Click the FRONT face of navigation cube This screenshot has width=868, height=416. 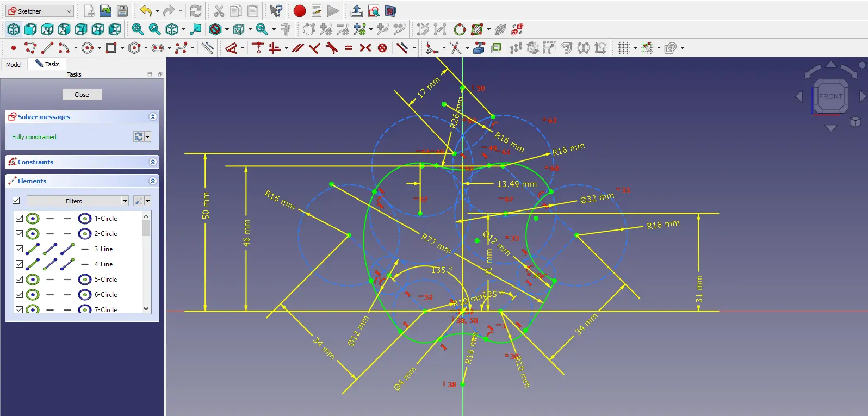click(830, 97)
